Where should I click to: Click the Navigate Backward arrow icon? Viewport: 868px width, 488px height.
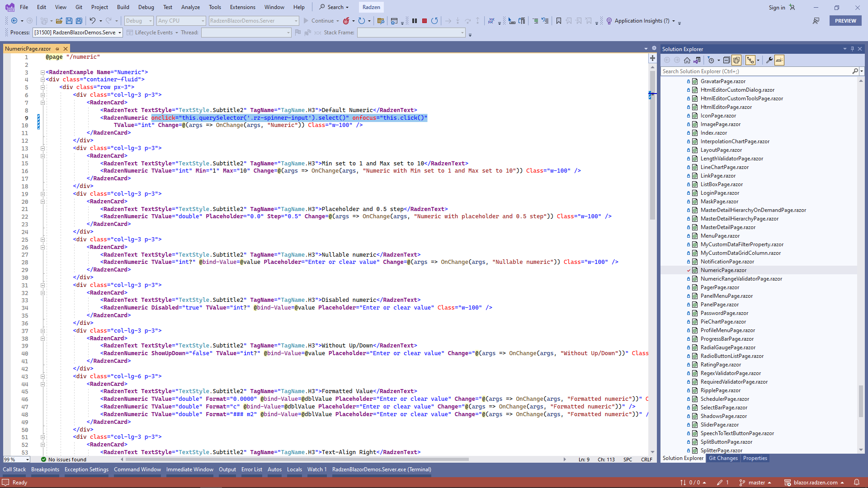[14, 21]
